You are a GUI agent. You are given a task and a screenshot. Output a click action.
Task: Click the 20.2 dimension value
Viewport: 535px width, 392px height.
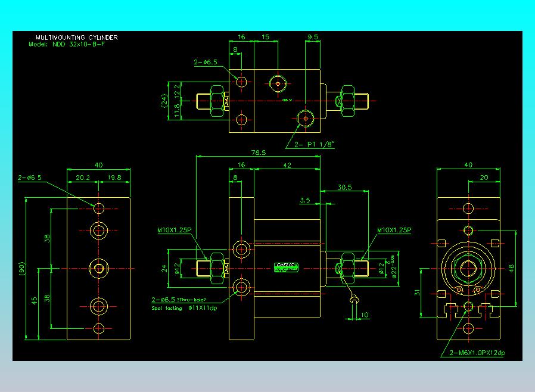83,178
